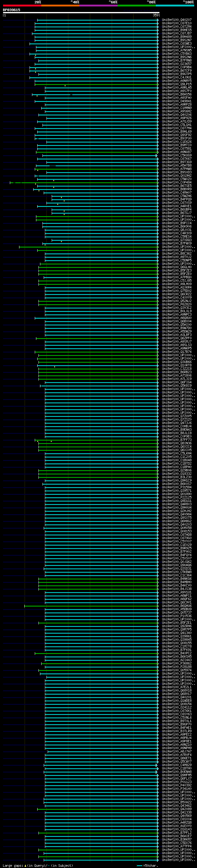Open hit UniRef100_B7FH02
This screenshot has width=197, height=868.
[x=177, y=551]
